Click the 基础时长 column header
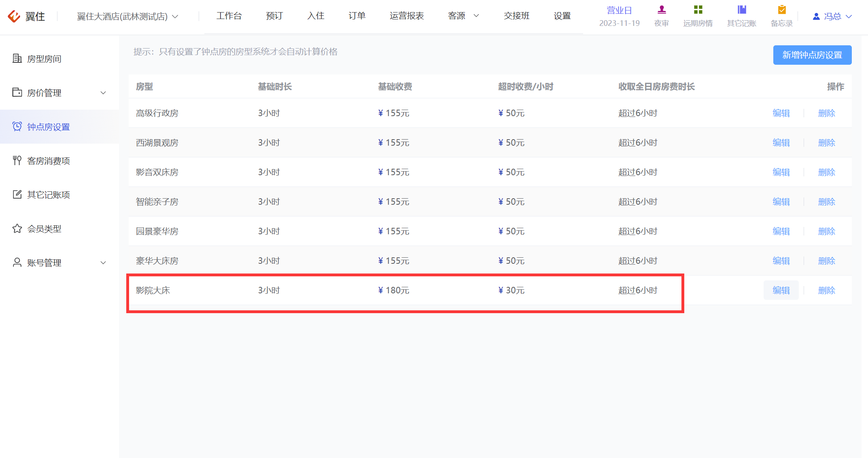The image size is (868, 458). [x=275, y=87]
